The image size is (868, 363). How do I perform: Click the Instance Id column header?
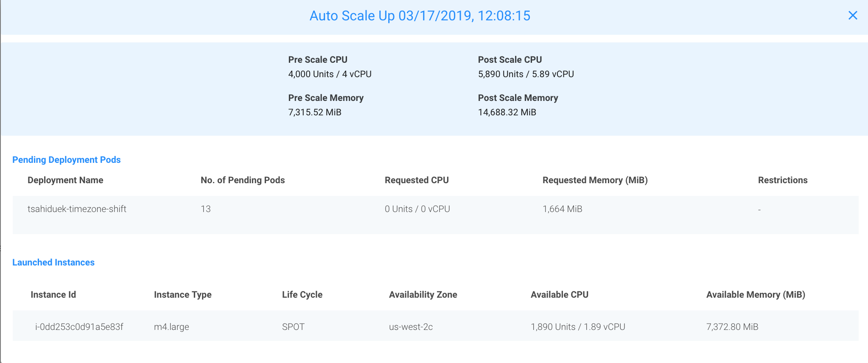(x=53, y=295)
